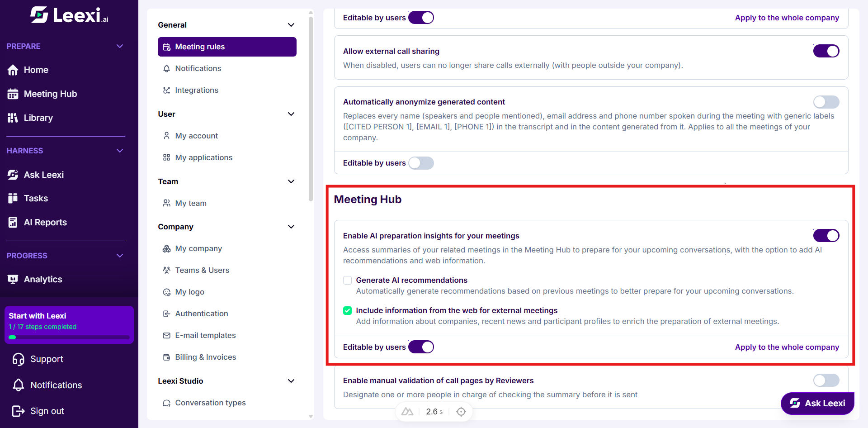The width and height of the screenshot is (868, 428).
Task: Open the Start with Leexi onboarding card
Action: pyautogui.click(x=69, y=325)
